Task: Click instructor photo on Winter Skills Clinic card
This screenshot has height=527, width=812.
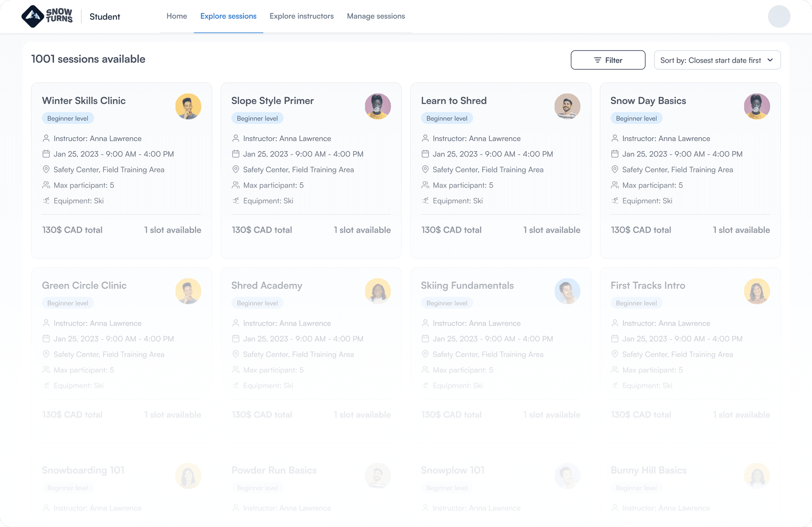Action: pyautogui.click(x=188, y=106)
